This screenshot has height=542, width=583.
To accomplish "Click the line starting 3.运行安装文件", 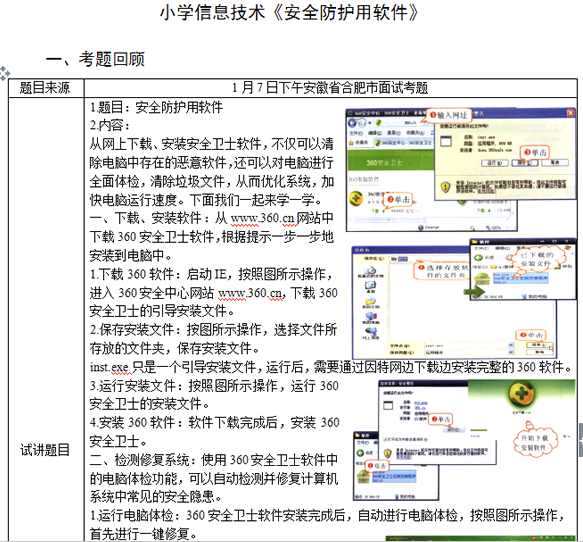I will [x=214, y=385].
